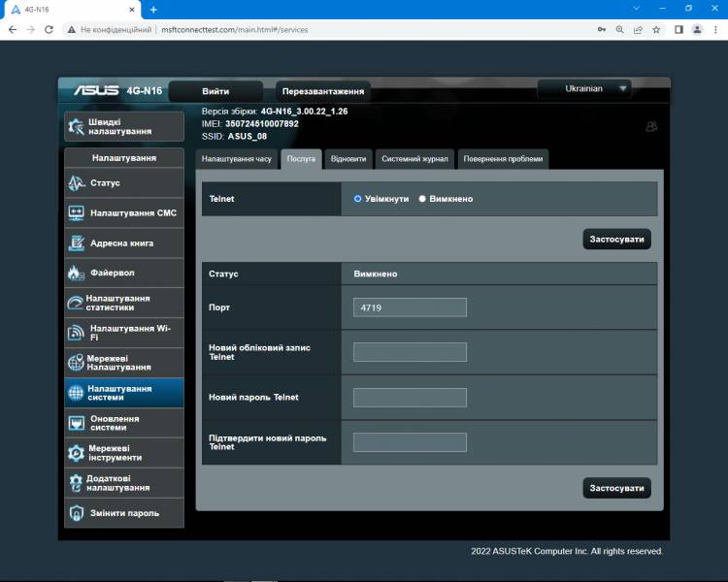This screenshot has width=728, height=582.
Task: Click the Вийти logout button
Action: coord(215,91)
